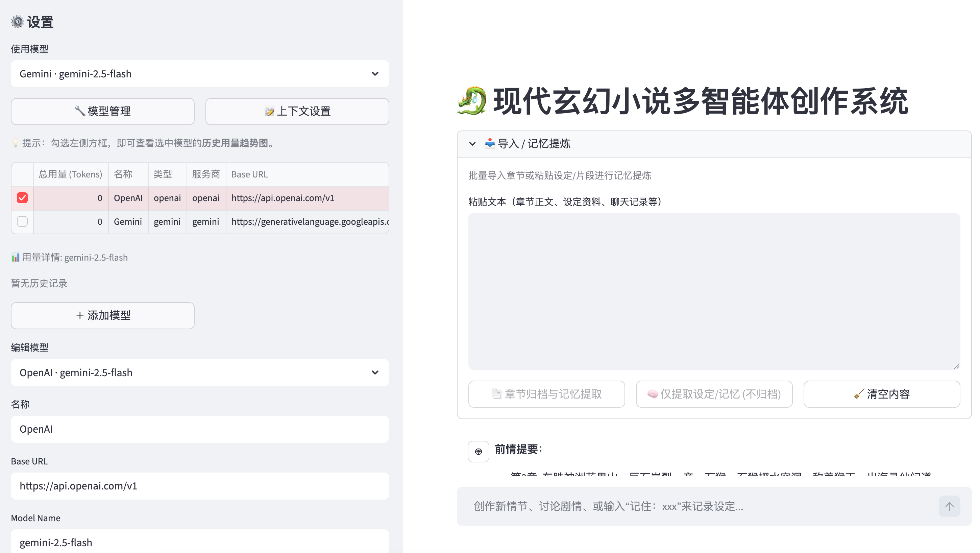Viewport: 980px width, 553px height.
Task: Click the 添加模型 button
Action: pyautogui.click(x=102, y=315)
